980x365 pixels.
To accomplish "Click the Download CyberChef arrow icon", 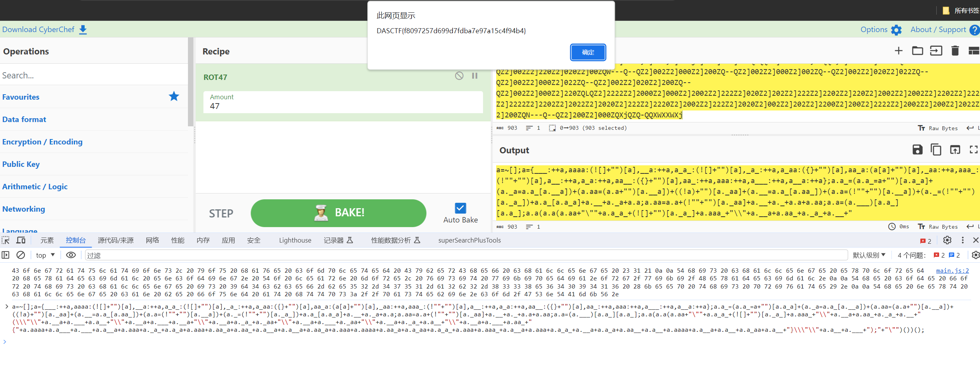I will pos(83,30).
